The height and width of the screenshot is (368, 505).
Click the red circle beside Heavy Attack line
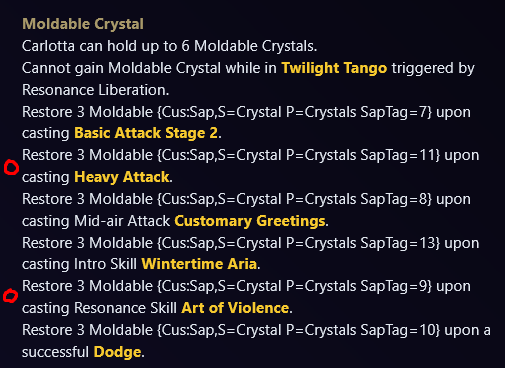(x=11, y=168)
